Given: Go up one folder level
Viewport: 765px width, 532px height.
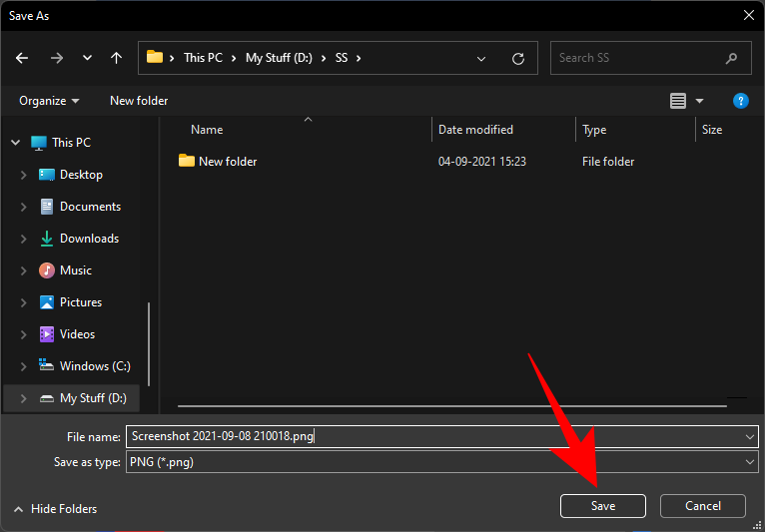Looking at the screenshot, I should [116, 58].
